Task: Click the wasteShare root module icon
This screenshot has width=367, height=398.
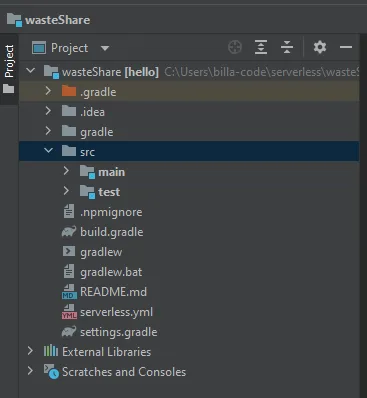Action: [x=51, y=72]
